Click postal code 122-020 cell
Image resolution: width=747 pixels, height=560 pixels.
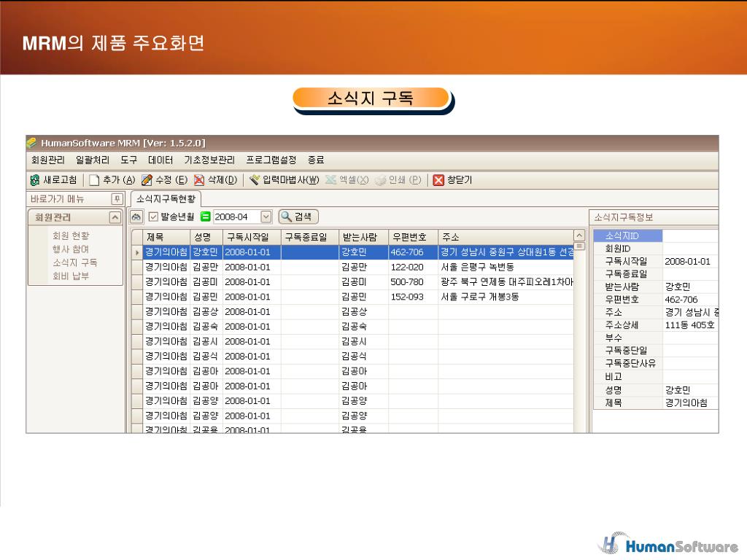[x=413, y=267]
